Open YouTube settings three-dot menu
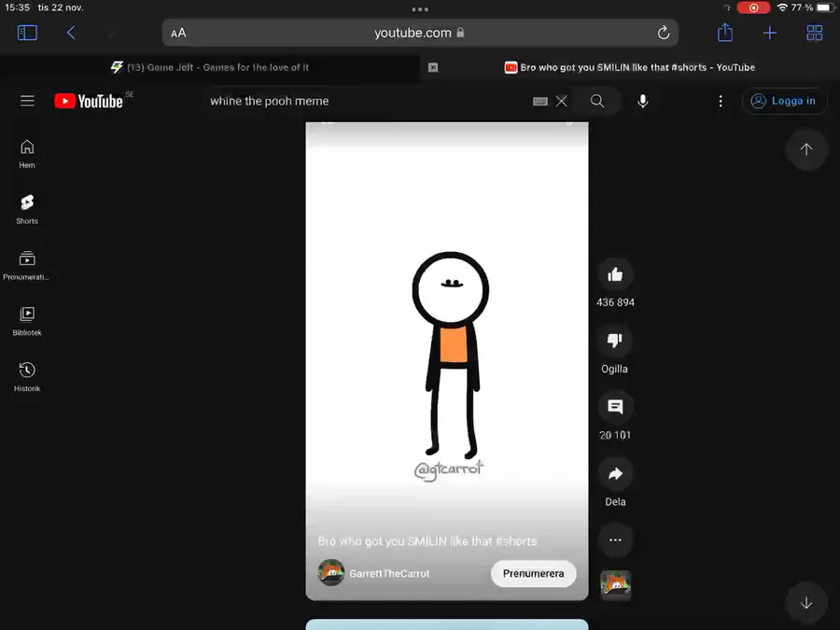This screenshot has width=840, height=630. click(x=721, y=101)
